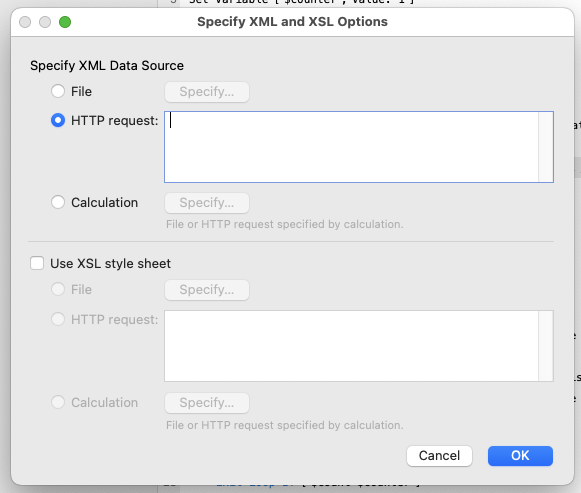Click the scrollbar of XML HTTP request field

[x=546, y=147]
